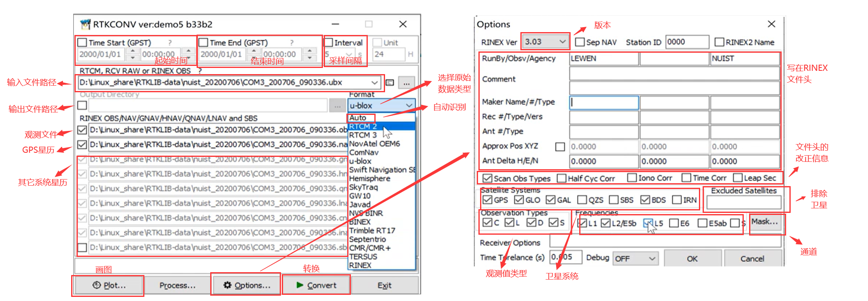This screenshot has height=301, width=868.
Task: Enable the IRN satellite system checkbox
Action: coord(677,200)
